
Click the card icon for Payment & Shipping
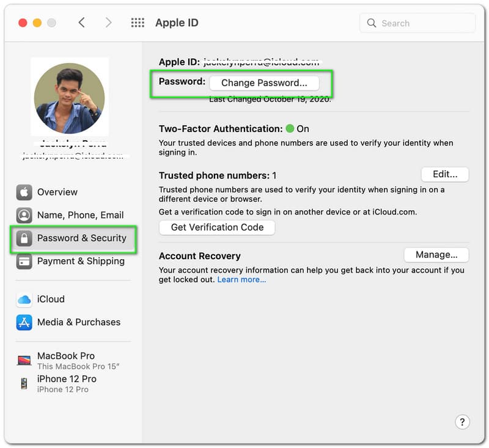coord(24,261)
